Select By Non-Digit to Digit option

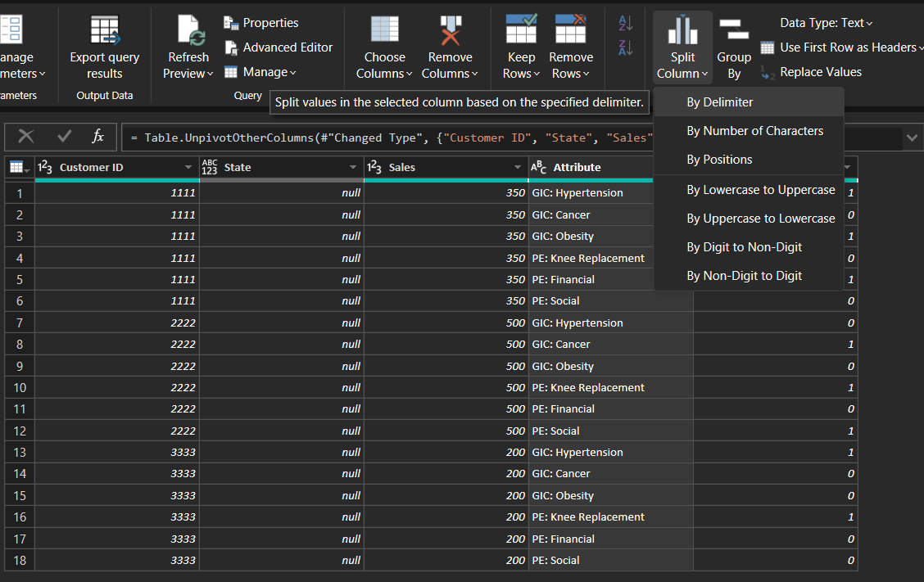[749, 276]
